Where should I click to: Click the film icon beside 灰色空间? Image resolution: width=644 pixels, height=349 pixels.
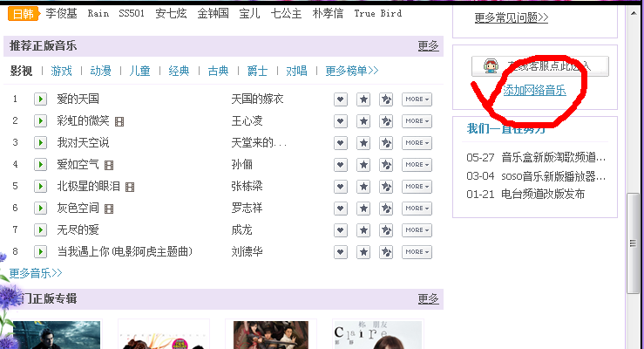click(x=109, y=209)
